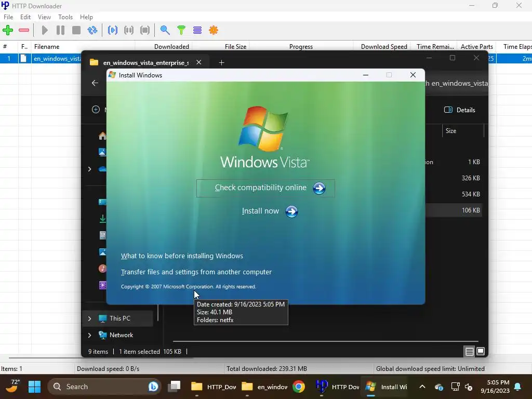Open Music icon in Explorer sidebar

pos(102,269)
